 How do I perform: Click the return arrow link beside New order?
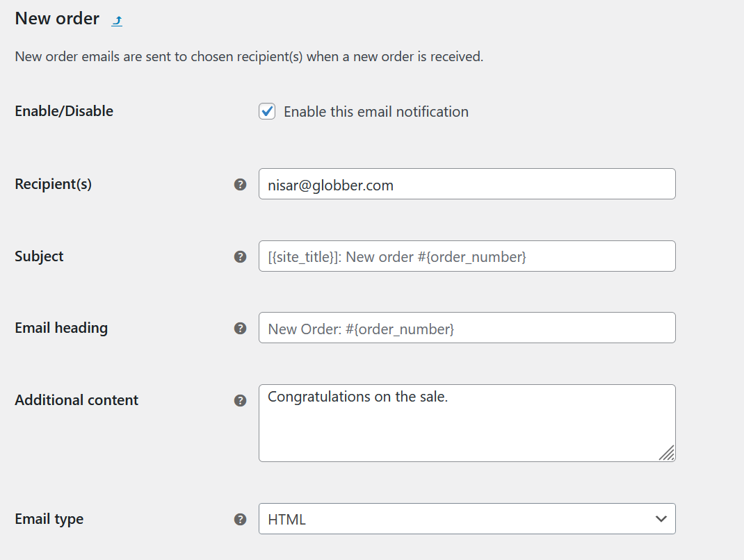point(117,20)
